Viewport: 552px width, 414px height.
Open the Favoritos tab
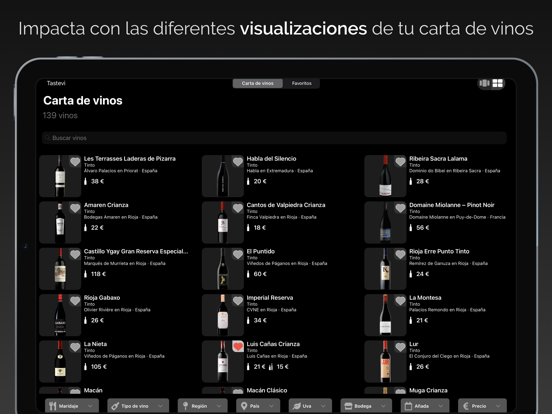coord(301,83)
